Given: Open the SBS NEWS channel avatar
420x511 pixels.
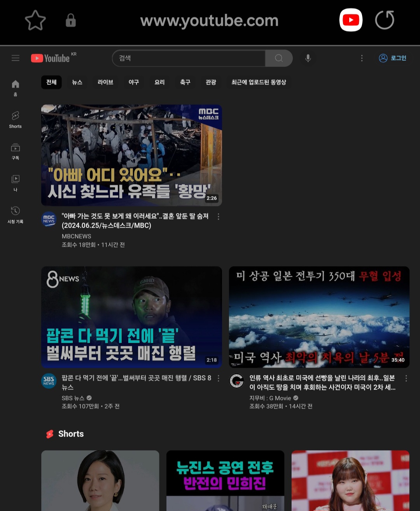Looking at the screenshot, I should coord(49,381).
